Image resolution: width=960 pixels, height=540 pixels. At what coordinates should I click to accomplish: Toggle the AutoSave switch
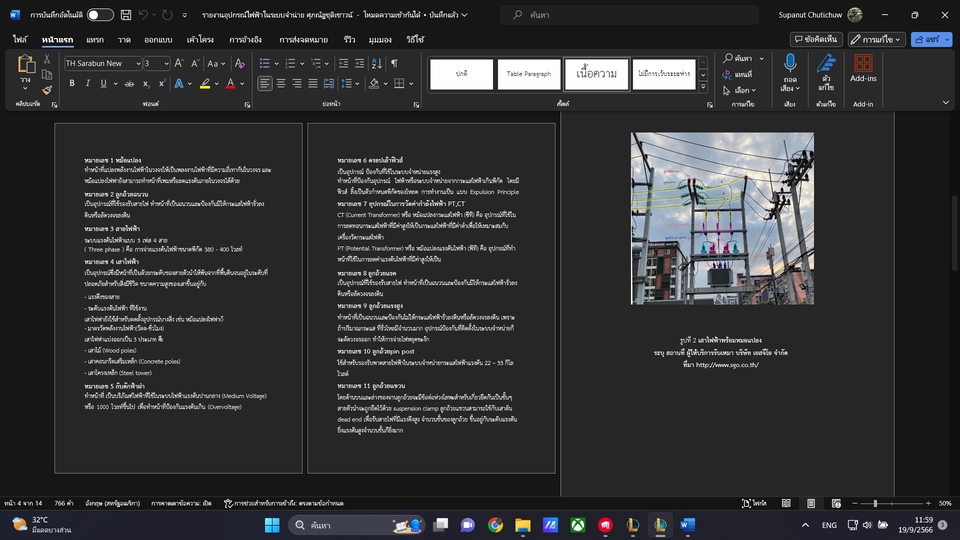coord(100,15)
